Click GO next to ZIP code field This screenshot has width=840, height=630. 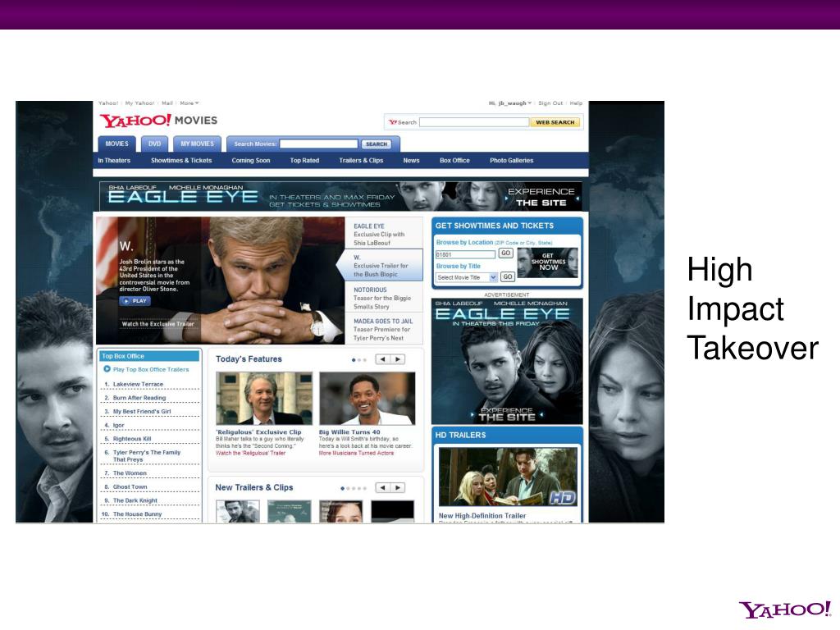tap(505, 253)
